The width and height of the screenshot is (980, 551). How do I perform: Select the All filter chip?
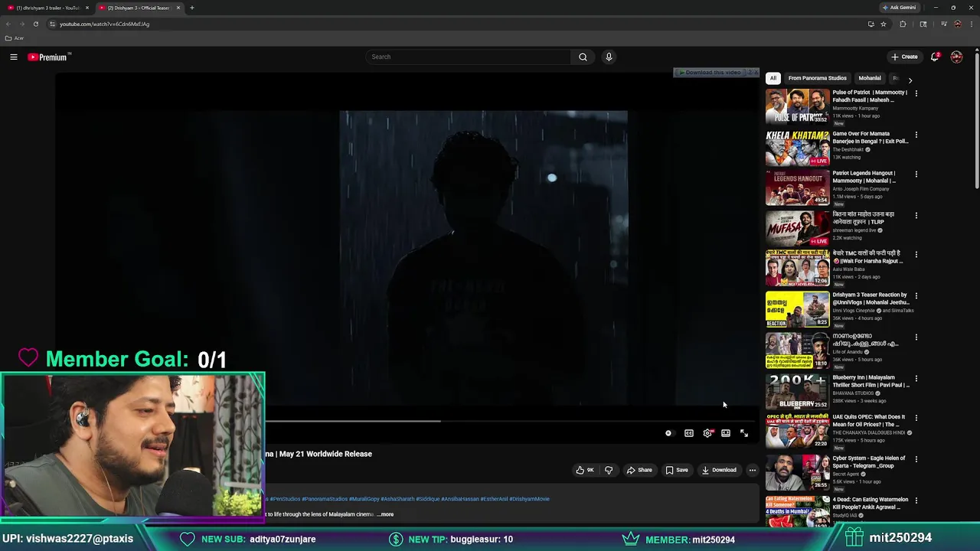(x=773, y=78)
